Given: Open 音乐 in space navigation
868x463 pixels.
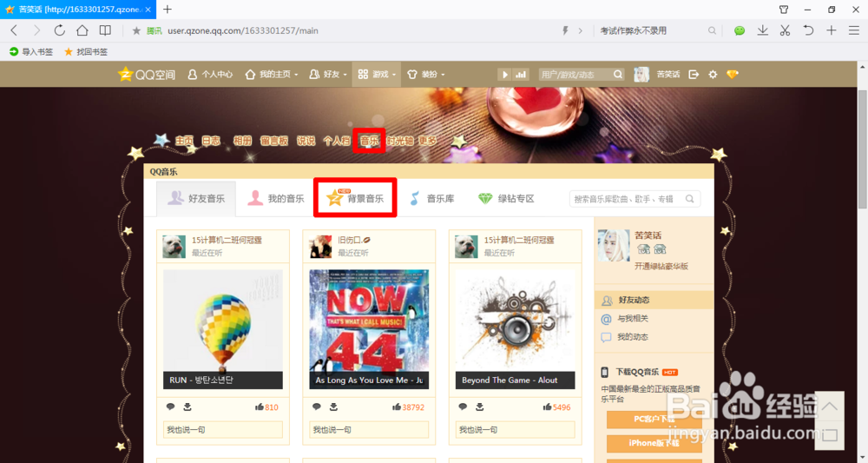Looking at the screenshot, I should (x=369, y=141).
